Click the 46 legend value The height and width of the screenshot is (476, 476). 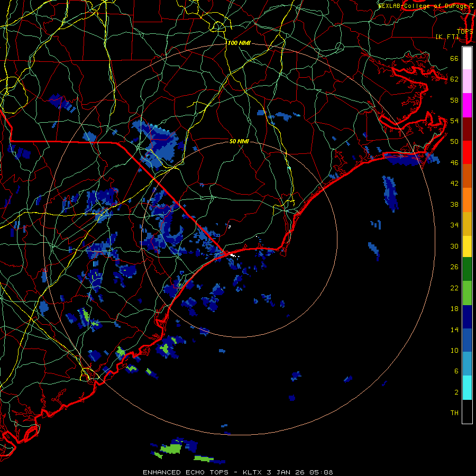pyautogui.click(x=454, y=162)
